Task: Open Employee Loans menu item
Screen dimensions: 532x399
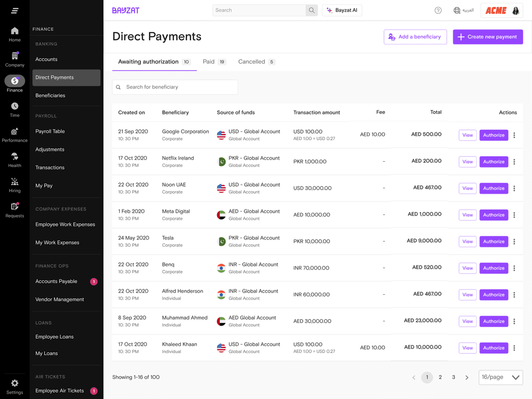Action: pos(54,337)
